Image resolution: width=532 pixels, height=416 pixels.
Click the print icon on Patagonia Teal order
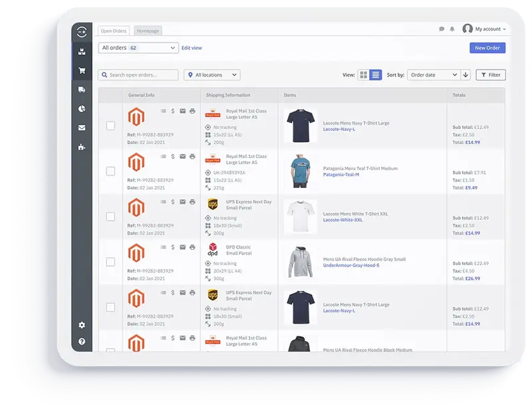pyautogui.click(x=192, y=156)
